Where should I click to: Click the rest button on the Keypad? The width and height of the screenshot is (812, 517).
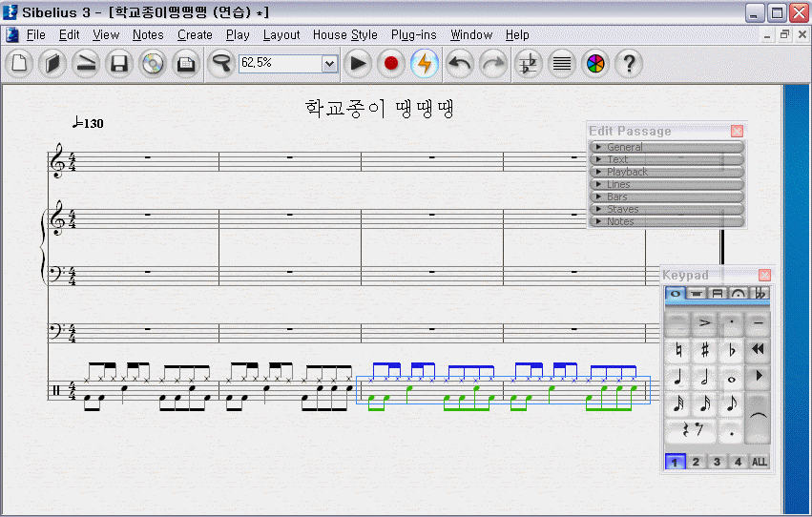(x=692, y=430)
